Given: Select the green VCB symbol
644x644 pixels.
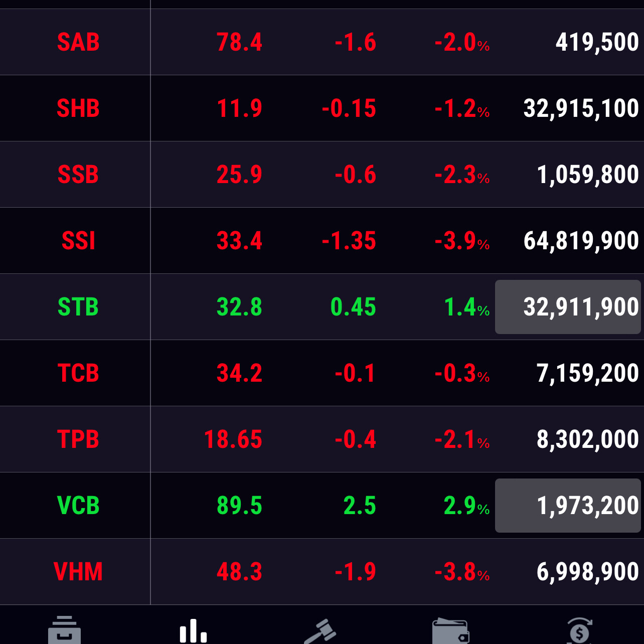Looking at the screenshot, I should [78, 506].
